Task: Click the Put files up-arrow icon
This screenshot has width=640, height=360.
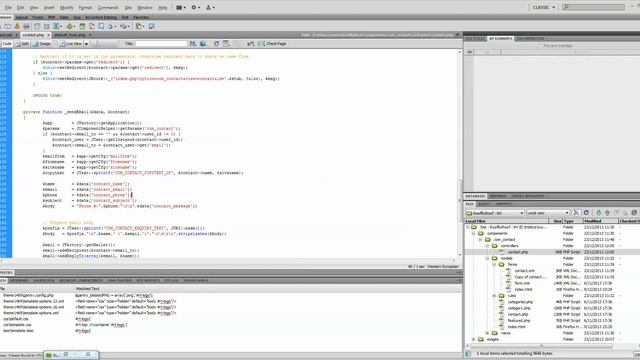Action: 607,213
